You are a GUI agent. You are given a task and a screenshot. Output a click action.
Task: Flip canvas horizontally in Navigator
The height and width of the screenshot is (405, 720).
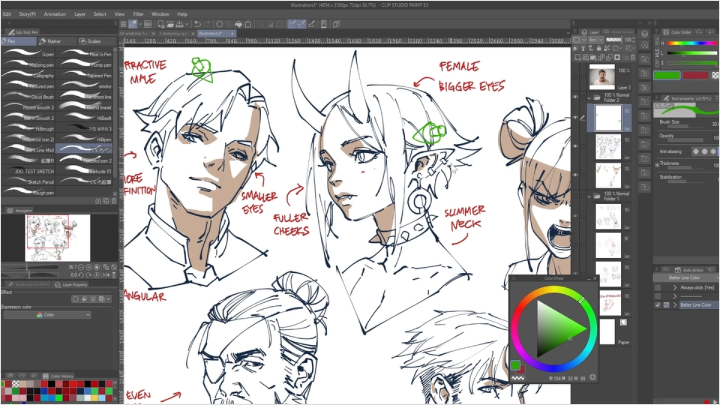[x=107, y=275]
